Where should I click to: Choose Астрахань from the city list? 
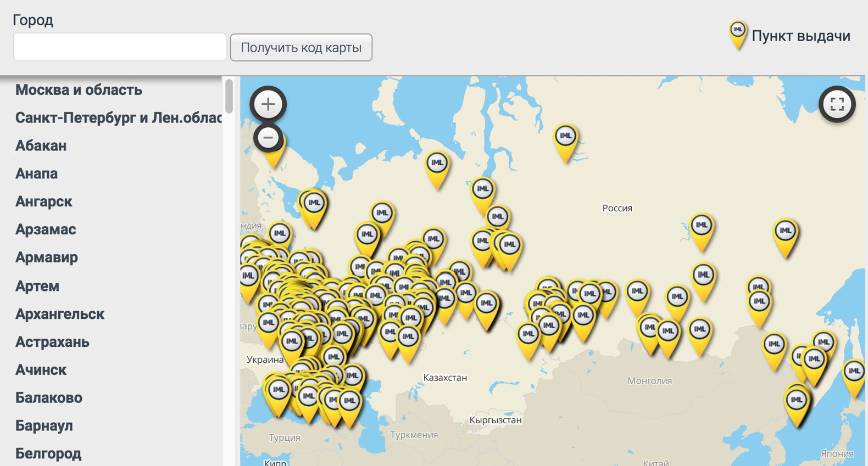(52, 343)
